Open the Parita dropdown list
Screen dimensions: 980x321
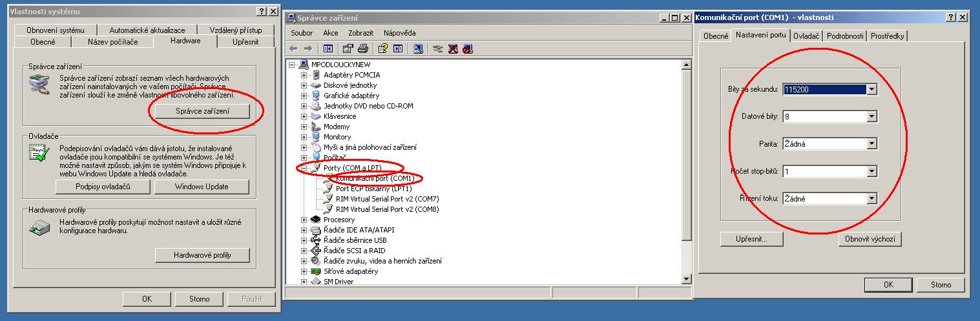click(871, 144)
